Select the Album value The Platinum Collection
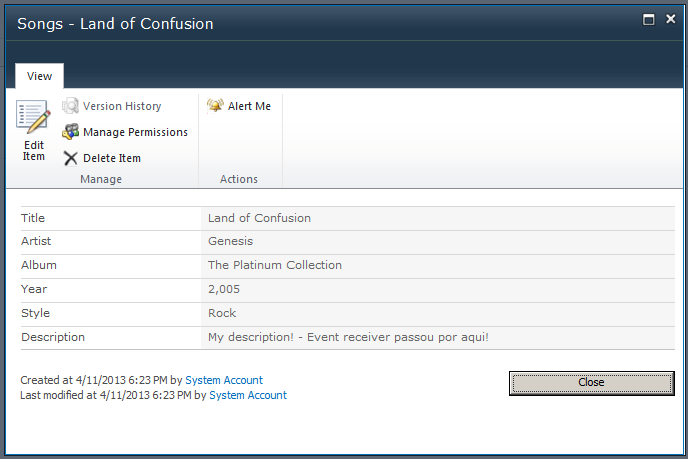Viewport: 688px width, 459px height. click(275, 265)
